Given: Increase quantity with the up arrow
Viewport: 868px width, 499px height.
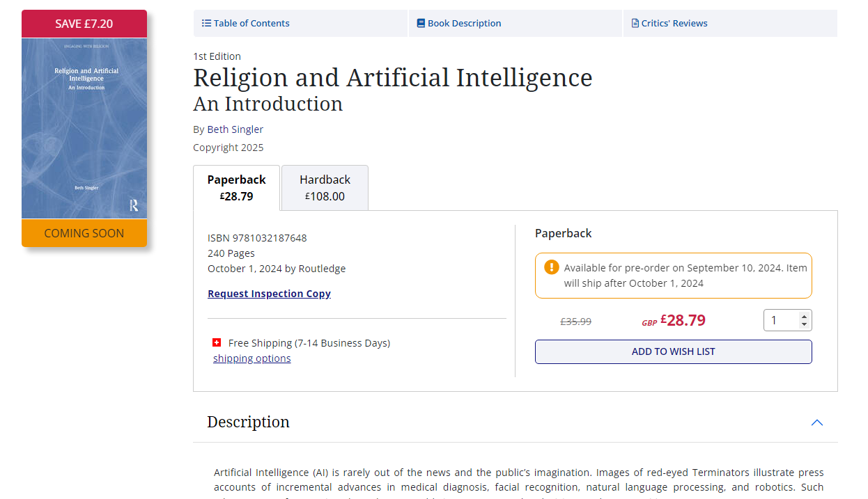Looking at the screenshot, I should (805, 315).
